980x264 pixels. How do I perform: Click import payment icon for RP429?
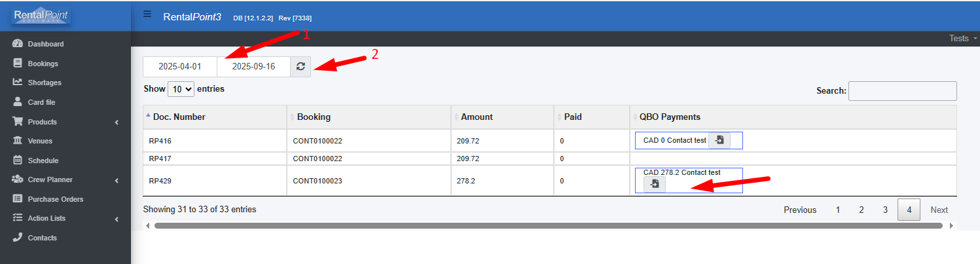[x=655, y=185]
